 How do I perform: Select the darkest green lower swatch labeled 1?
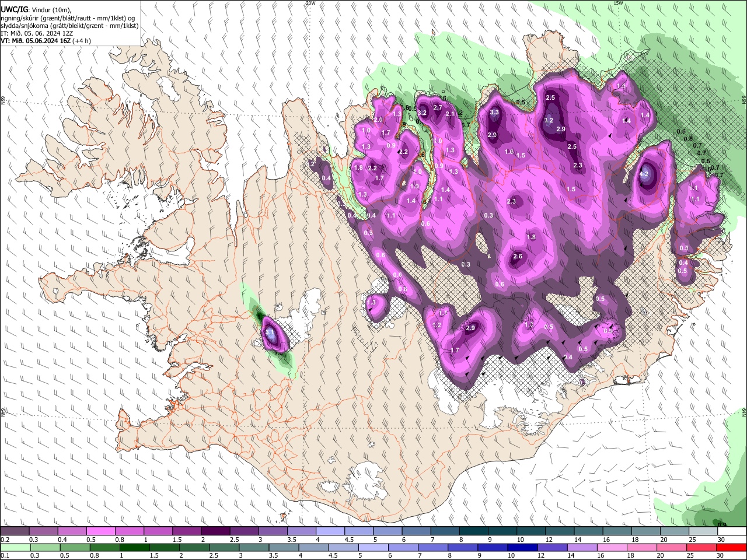(x=134, y=547)
